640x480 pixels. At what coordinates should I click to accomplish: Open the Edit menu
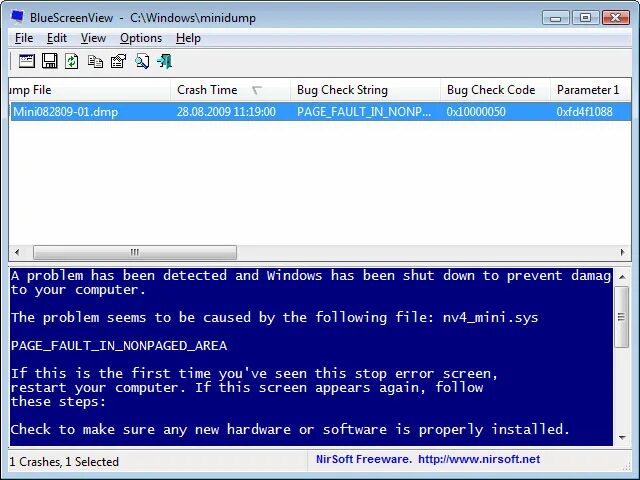pyautogui.click(x=57, y=38)
